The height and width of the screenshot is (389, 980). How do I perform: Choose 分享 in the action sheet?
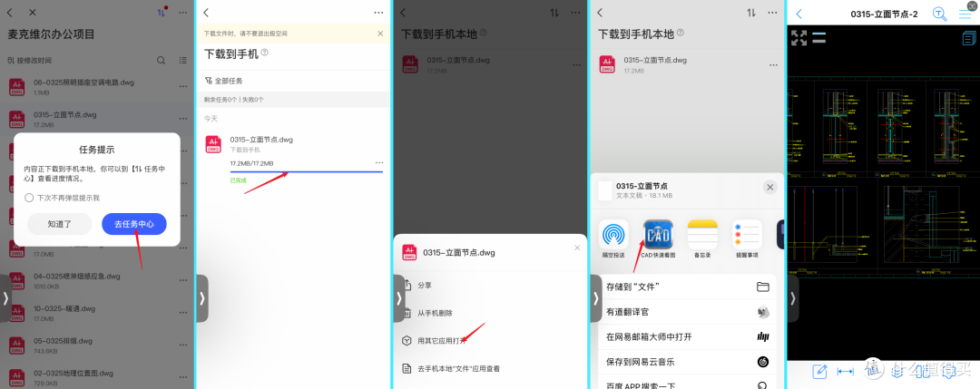click(491, 285)
